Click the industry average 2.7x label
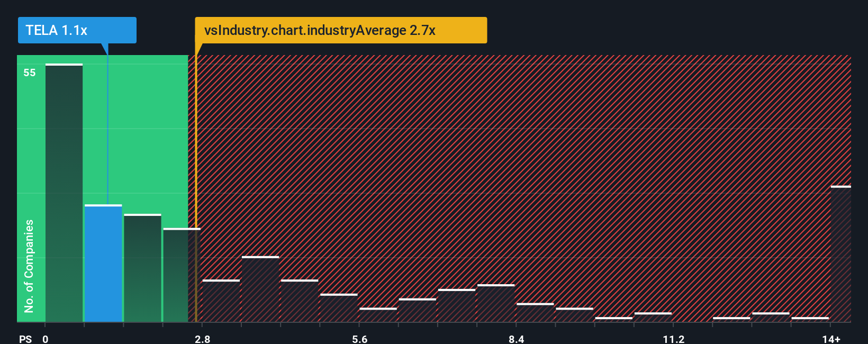Viewport: 868px width, 344px height. tap(341, 30)
